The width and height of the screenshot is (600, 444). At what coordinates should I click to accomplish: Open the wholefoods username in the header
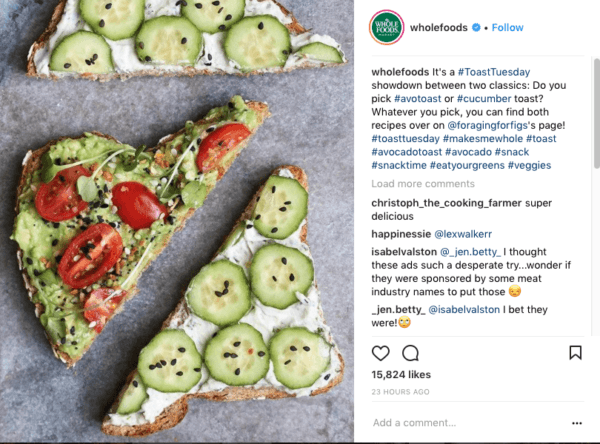coord(439,28)
